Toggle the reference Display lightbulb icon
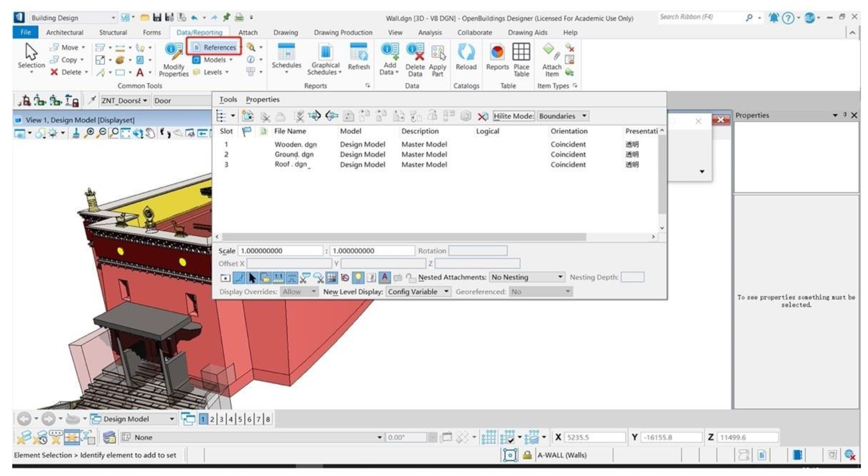Viewport: 868px width, 476px height. click(358, 278)
